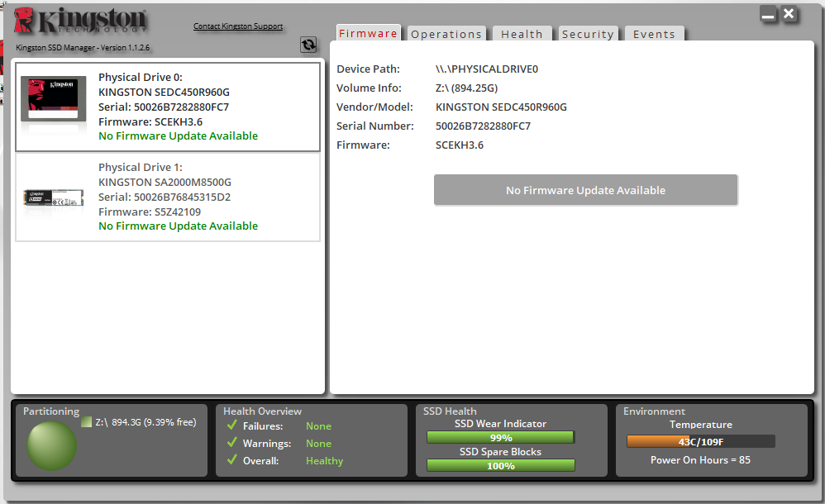
Task: Click the SSD Wear Indicator 99% bar
Action: pyautogui.click(x=500, y=437)
